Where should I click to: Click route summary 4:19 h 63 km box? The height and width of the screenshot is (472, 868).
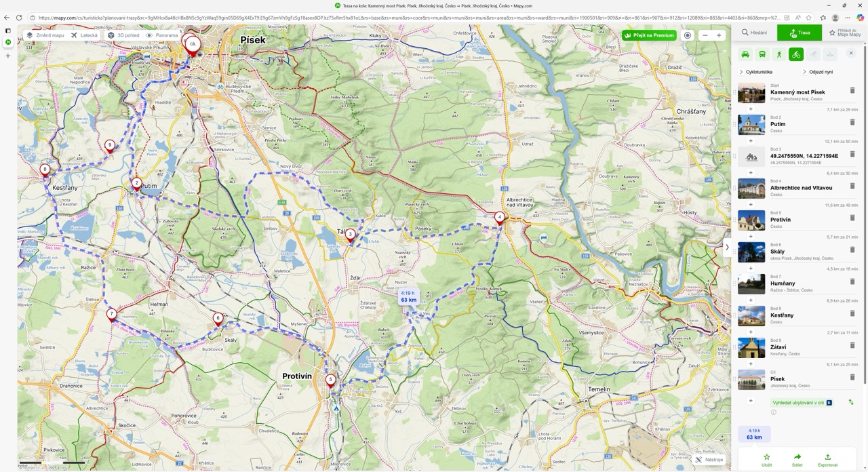[x=754, y=434]
